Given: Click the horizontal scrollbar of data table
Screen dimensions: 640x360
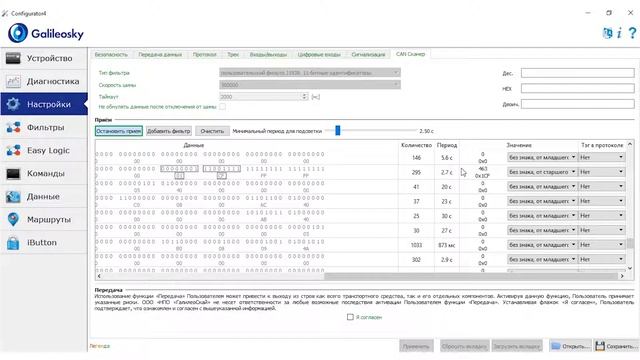Looking at the screenshot, I should tap(470, 276).
